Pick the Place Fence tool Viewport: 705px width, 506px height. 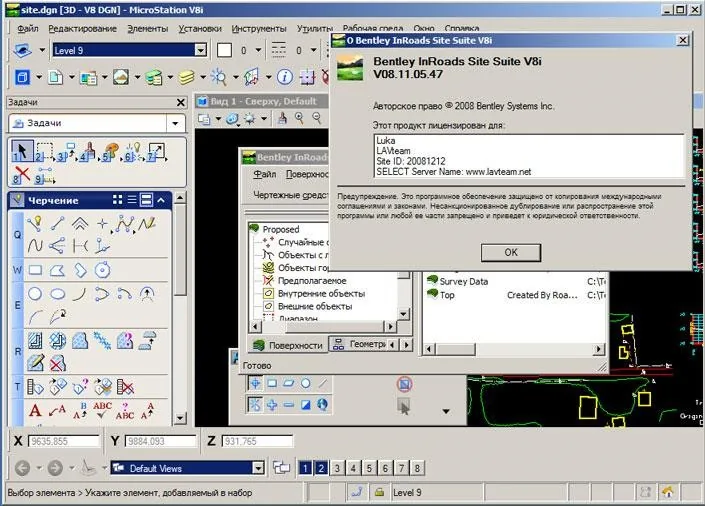pyautogui.click(x=44, y=152)
